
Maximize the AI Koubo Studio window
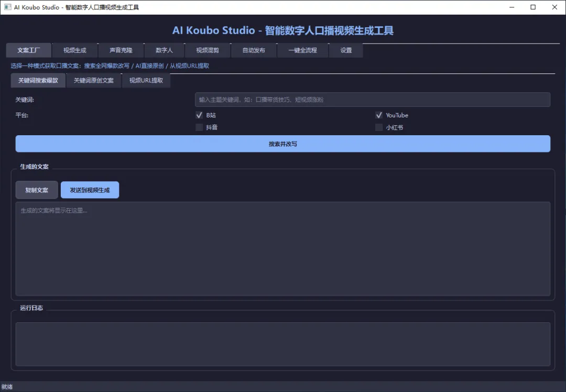click(533, 7)
